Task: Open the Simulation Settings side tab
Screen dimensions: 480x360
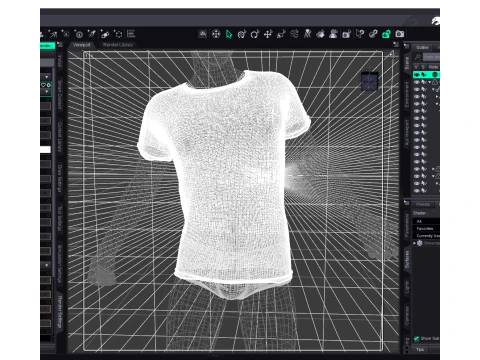Action: click(x=60, y=264)
